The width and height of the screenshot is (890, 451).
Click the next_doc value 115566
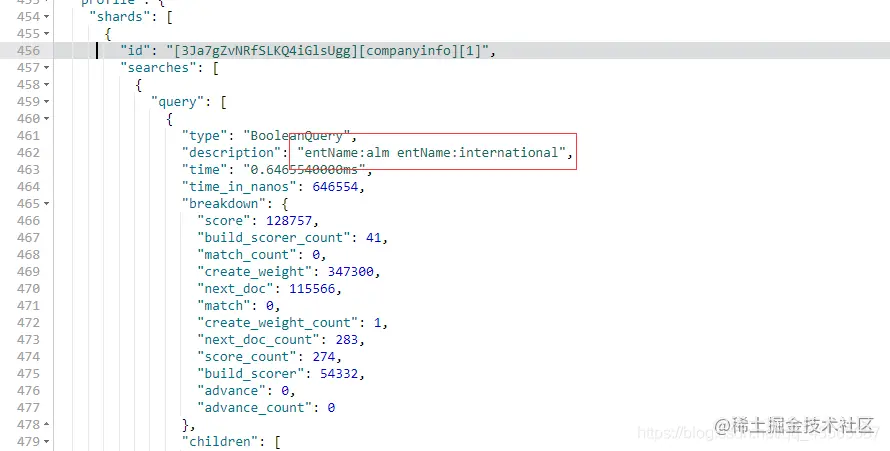tap(312, 289)
